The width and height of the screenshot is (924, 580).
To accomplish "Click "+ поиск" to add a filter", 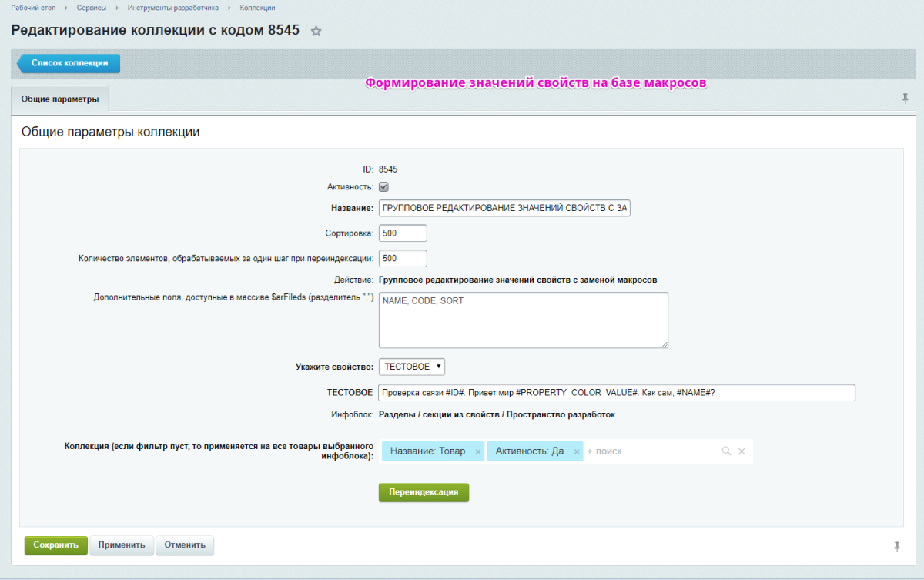I will pyautogui.click(x=606, y=451).
